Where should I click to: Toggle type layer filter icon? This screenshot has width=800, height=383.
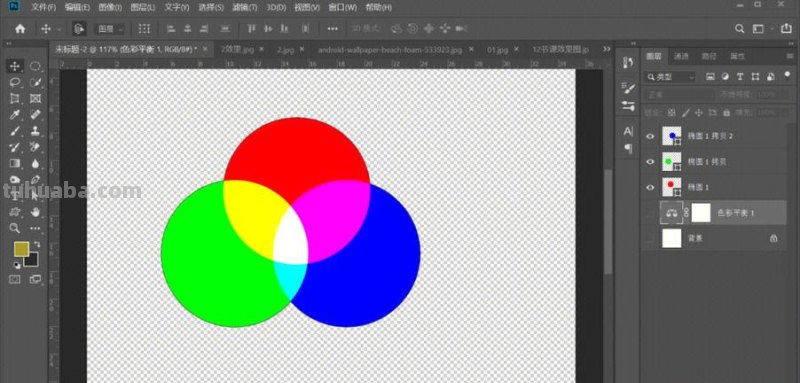[740, 76]
